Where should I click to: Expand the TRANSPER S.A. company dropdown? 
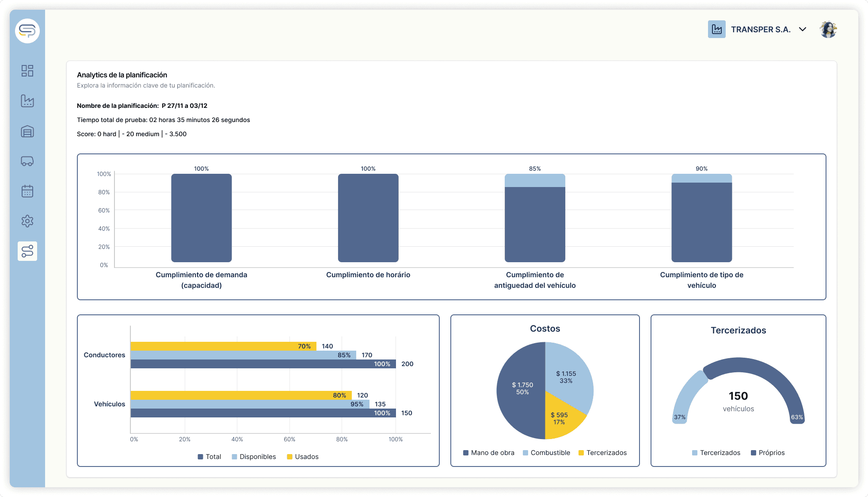tap(802, 29)
